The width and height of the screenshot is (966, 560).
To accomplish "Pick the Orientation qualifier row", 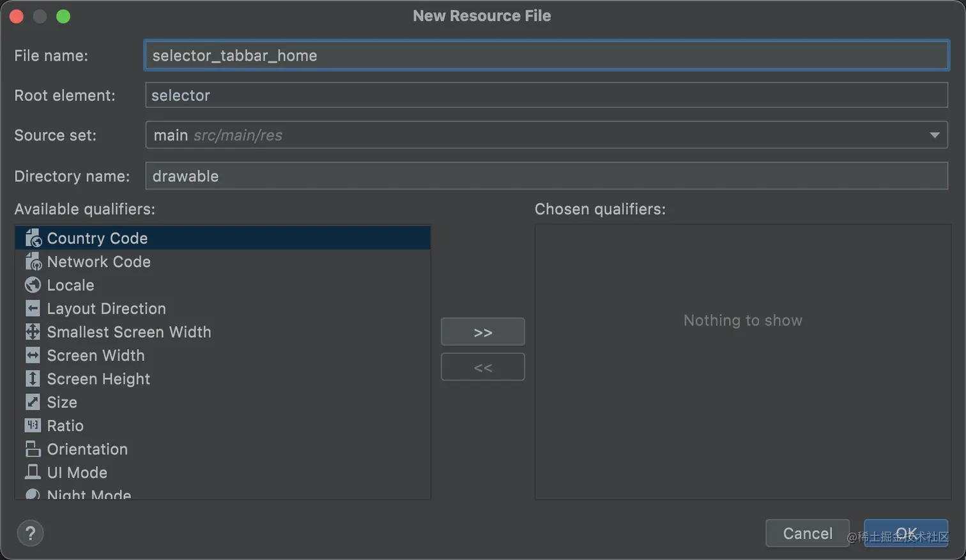I will 223,449.
